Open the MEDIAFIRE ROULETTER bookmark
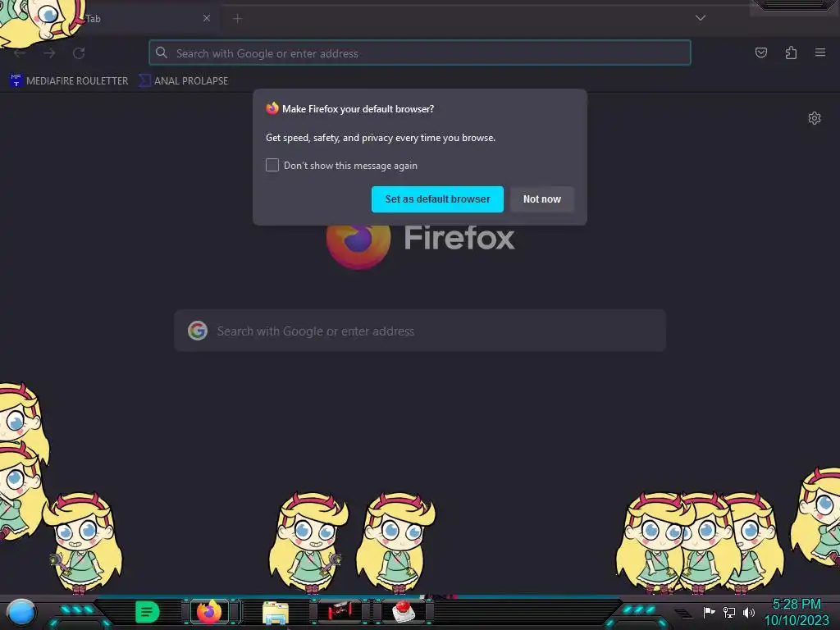 coord(69,80)
